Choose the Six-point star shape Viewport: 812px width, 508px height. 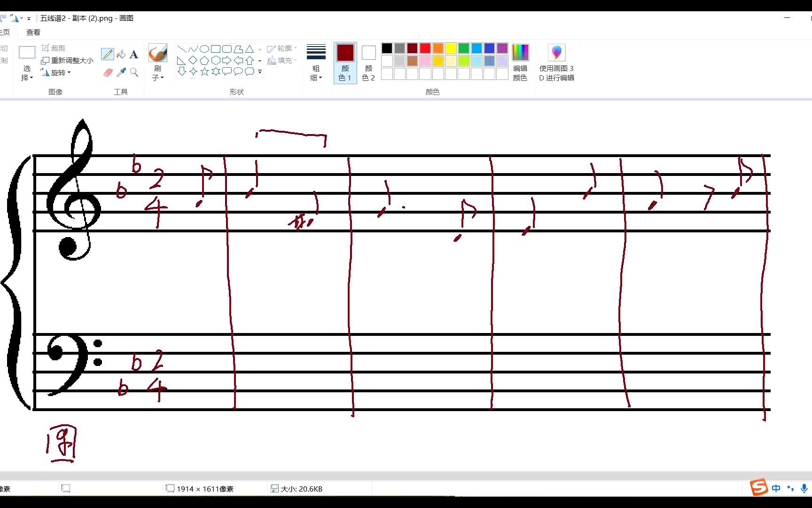215,71
